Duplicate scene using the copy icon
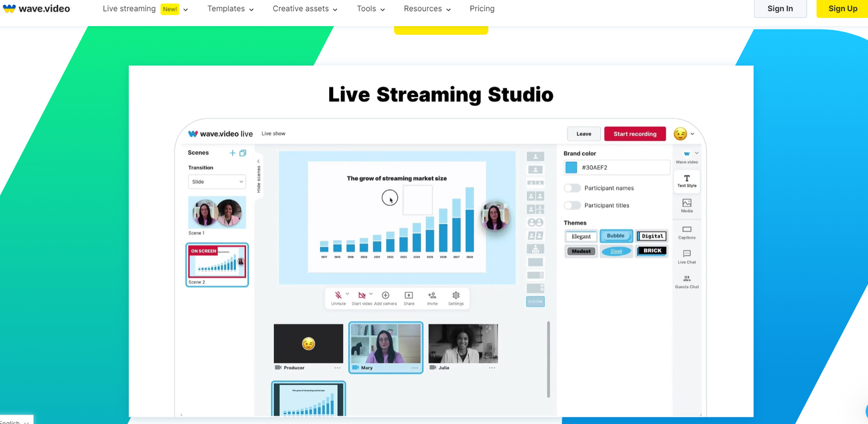Image resolution: width=868 pixels, height=424 pixels. (x=242, y=153)
